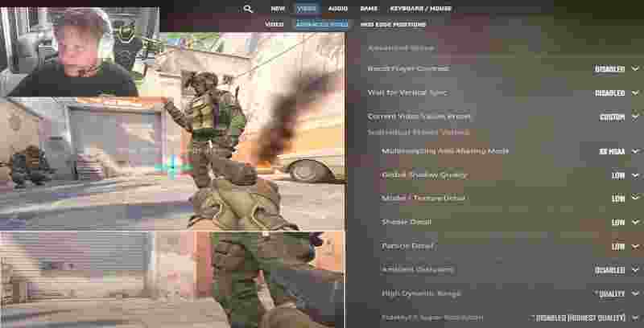Open the FidelityFX Super Resolution dropdown
This screenshot has width=644, height=328.
click(x=585, y=318)
